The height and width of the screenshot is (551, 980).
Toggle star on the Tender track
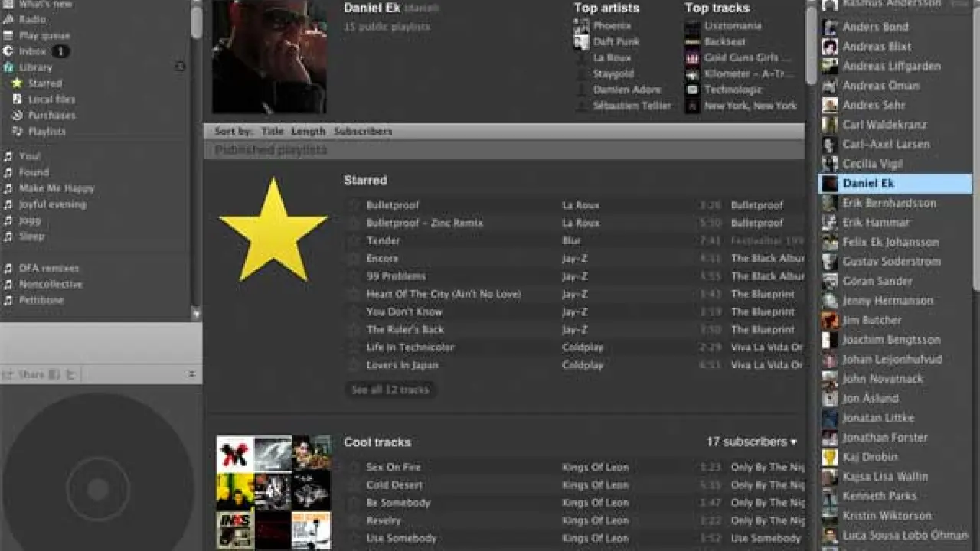click(x=353, y=241)
